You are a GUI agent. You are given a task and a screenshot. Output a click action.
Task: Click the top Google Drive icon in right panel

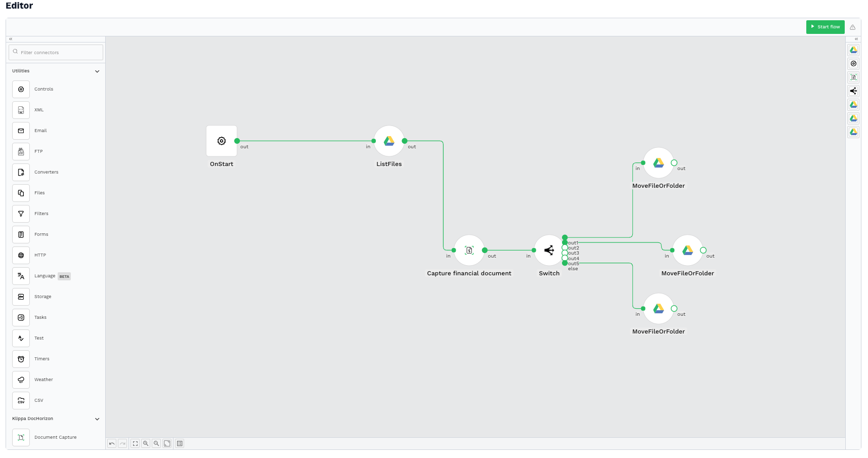tap(853, 50)
